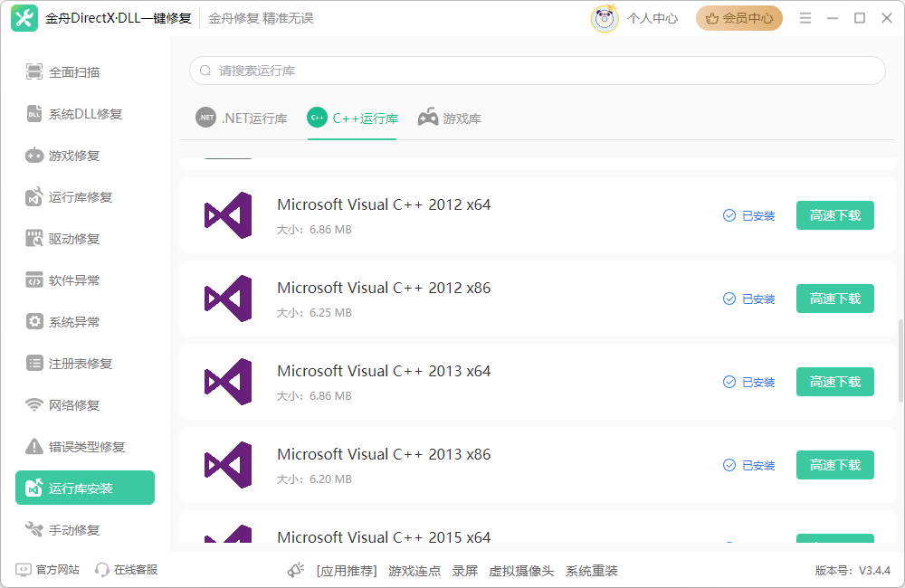Open 网络修复 with the Wi-Fi icon
Viewport: 905px width, 588px height.
(34, 405)
